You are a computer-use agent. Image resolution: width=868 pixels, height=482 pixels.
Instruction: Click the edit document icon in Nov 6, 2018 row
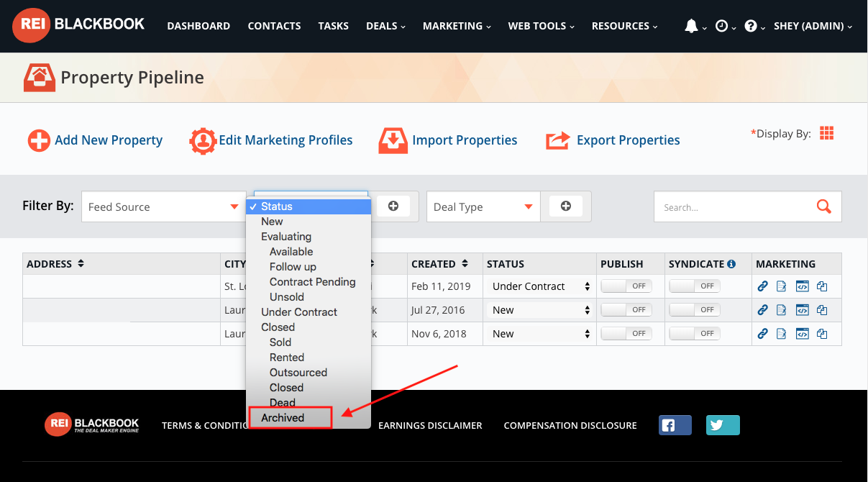click(782, 334)
